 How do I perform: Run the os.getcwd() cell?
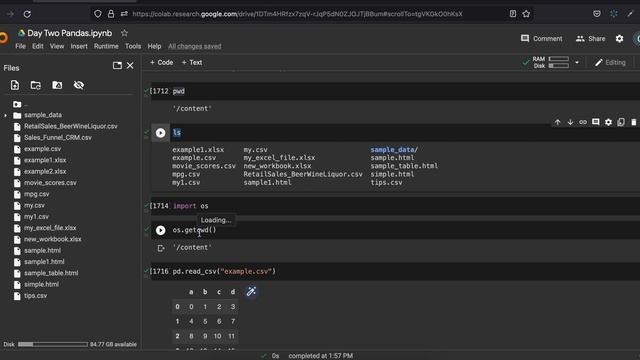click(x=160, y=230)
